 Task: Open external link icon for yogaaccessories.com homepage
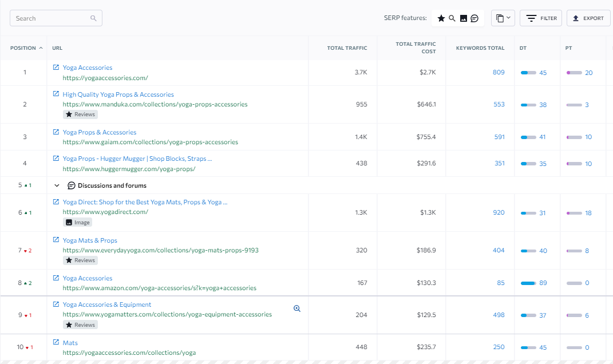56,67
